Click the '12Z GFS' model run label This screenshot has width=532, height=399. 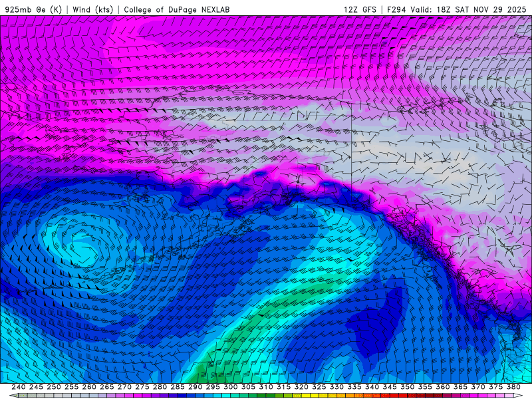360,9
